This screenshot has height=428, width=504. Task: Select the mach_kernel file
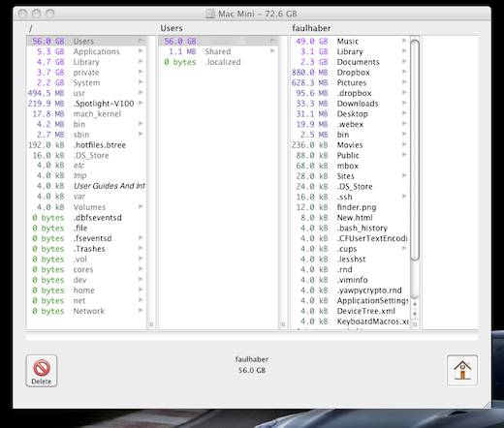pyautogui.click(x=86, y=114)
